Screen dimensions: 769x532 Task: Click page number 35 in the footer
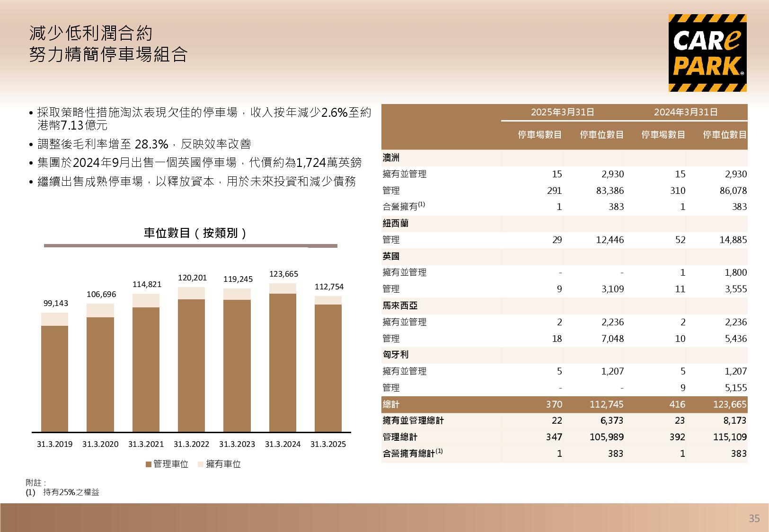coord(754,519)
